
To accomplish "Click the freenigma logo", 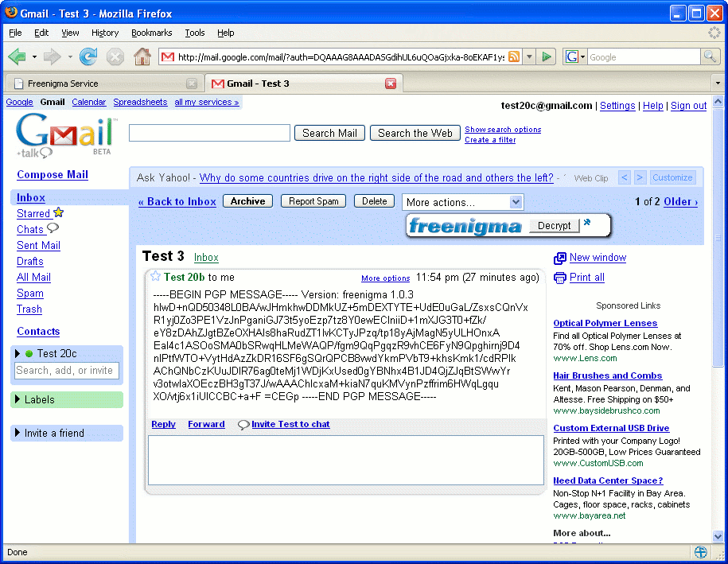I will pyautogui.click(x=465, y=226).
